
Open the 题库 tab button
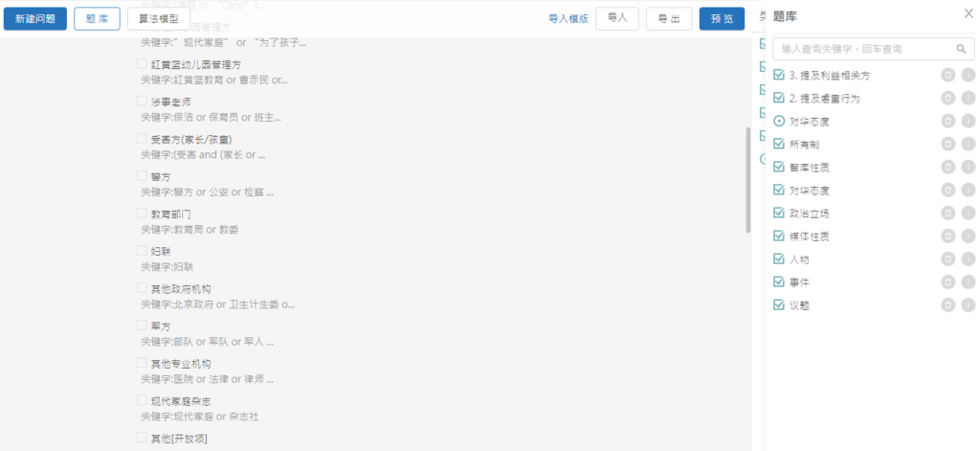click(97, 19)
